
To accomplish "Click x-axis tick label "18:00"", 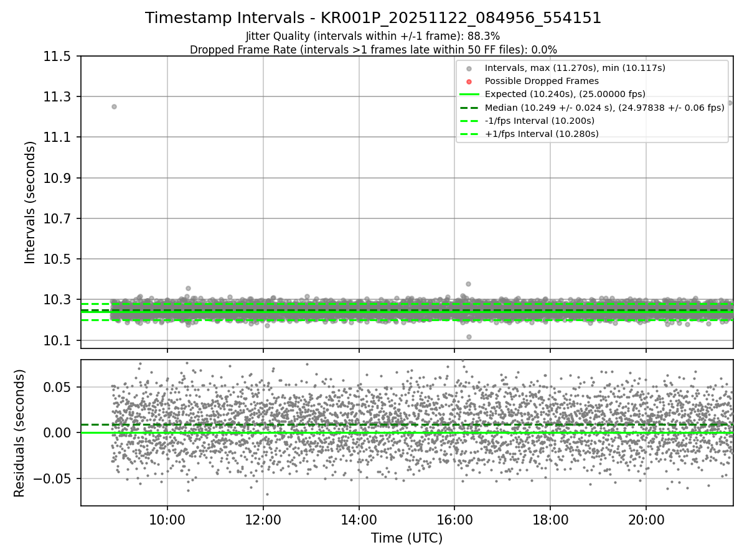I will click(x=550, y=520).
